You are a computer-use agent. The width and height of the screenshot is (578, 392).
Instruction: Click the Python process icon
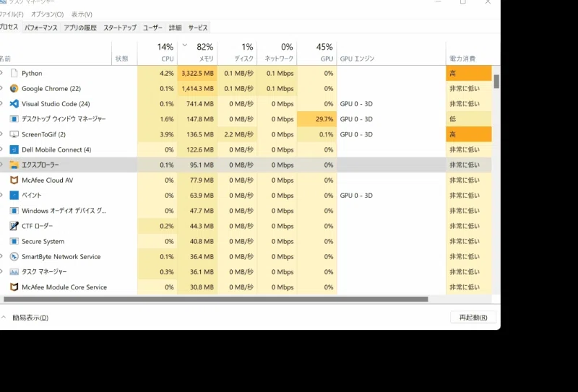pyautogui.click(x=14, y=73)
